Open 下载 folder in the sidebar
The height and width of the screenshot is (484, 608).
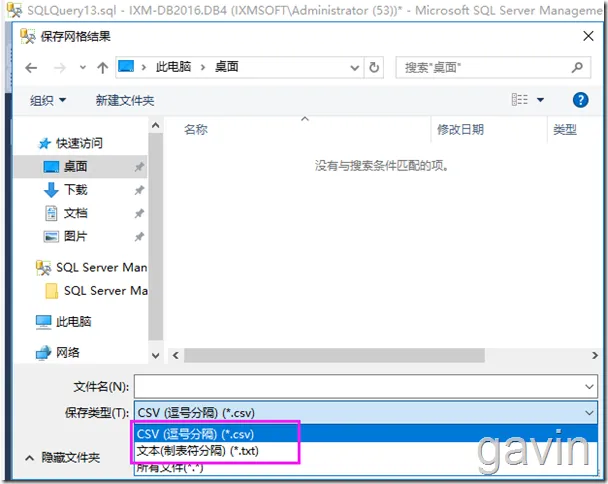click(x=76, y=190)
